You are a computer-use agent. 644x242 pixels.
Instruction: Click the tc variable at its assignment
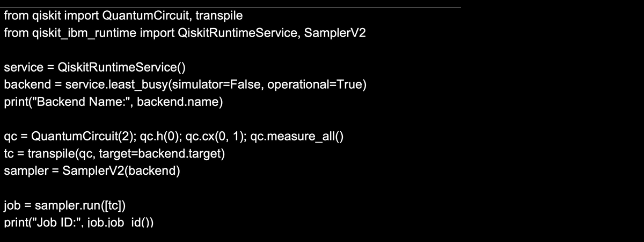point(8,154)
